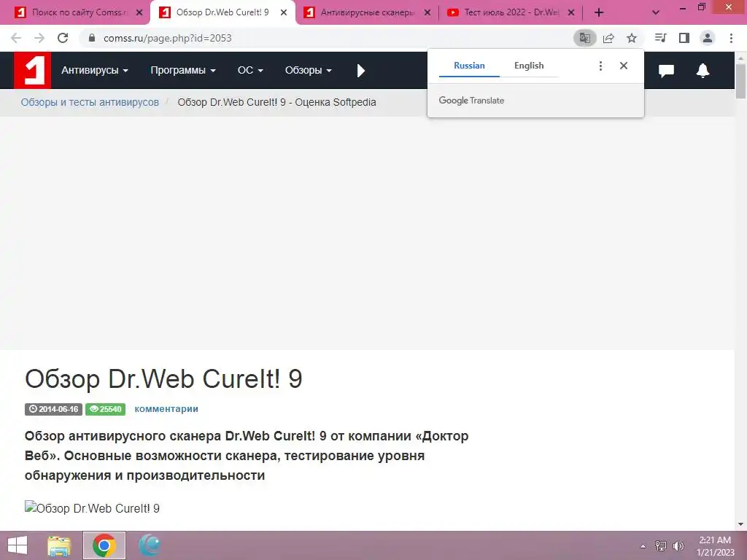Open tab search chevron
The height and width of the screenshot is (560, 747).
pos(656,12)
